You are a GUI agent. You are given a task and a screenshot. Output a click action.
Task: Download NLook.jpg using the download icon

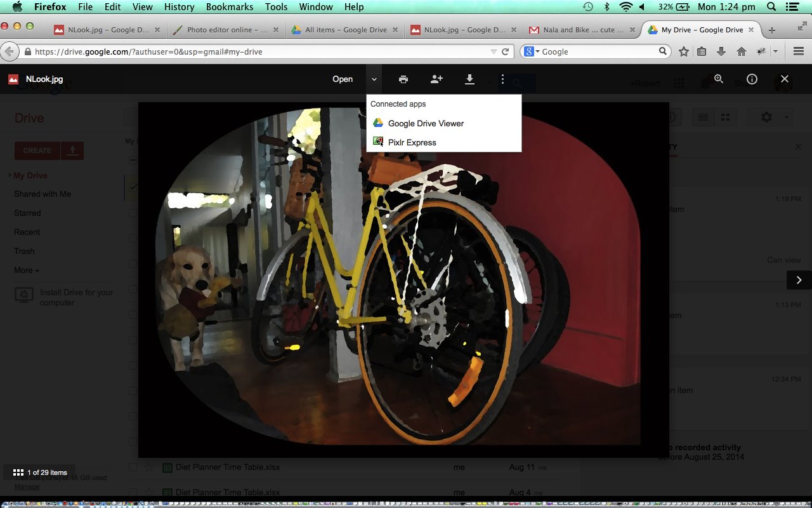coord(469,79)
